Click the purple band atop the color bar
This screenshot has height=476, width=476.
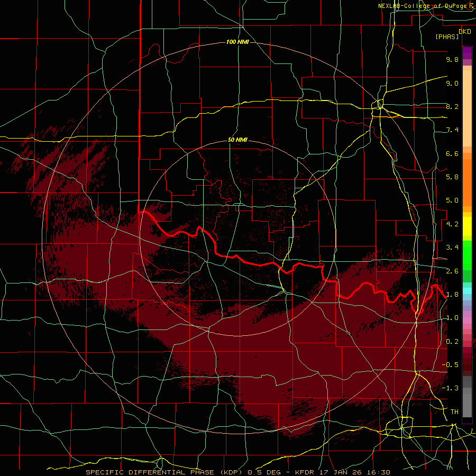pyautogui.click(x=467, y=53)
